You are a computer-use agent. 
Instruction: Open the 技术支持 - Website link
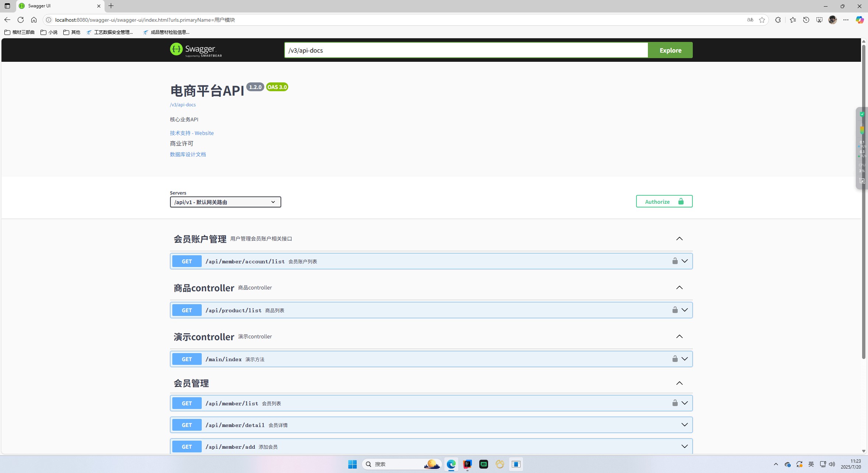pyautogui.click(x=191, y=133)
